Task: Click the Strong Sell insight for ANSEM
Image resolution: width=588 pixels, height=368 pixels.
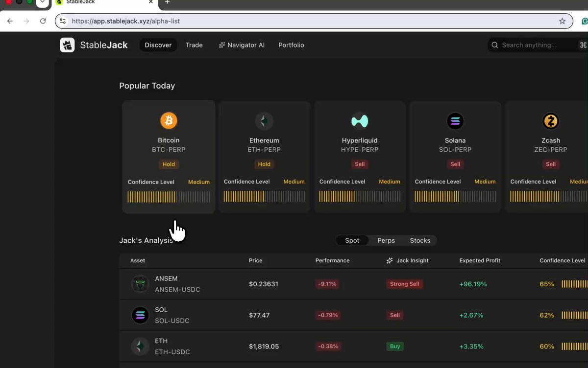Action: tap(405, 284)
